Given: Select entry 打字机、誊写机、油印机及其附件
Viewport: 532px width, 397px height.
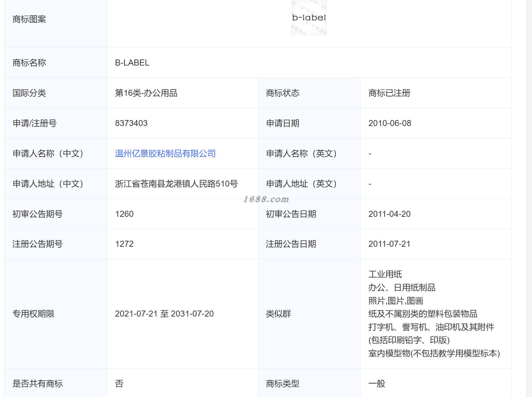Looking at the screenshot, I should pyautogui.click(x=431, y=327).
